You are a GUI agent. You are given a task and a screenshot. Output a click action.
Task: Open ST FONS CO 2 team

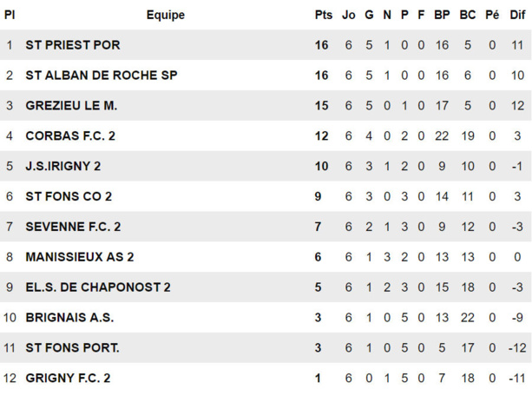click(69, 196)
